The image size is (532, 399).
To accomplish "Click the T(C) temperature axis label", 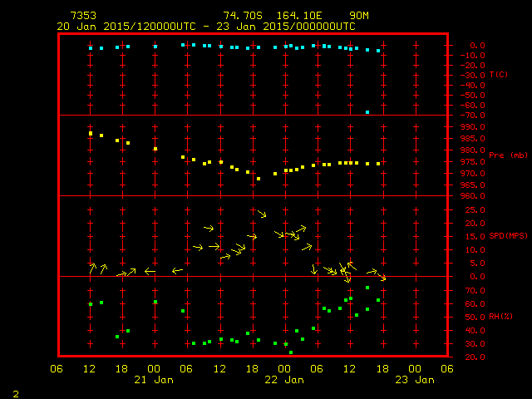I will coord(499,75).
